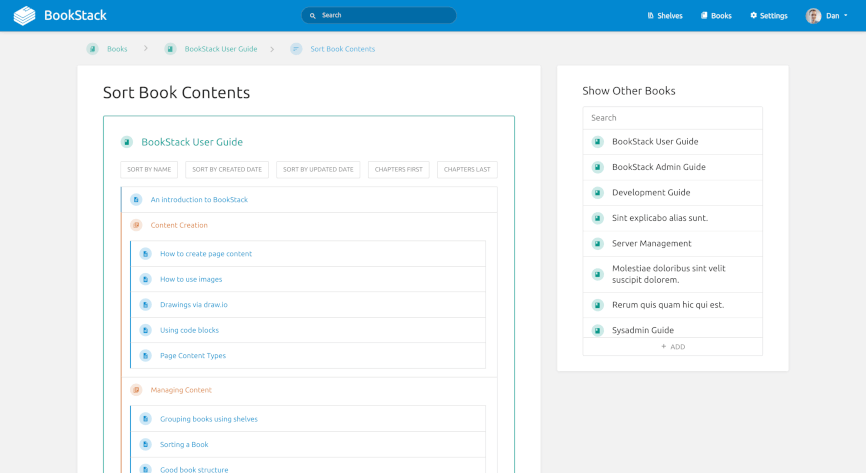The width and height of the screenshot is (866, 473).
Task: Open Books in the top navigation
Action: point(716,15)
